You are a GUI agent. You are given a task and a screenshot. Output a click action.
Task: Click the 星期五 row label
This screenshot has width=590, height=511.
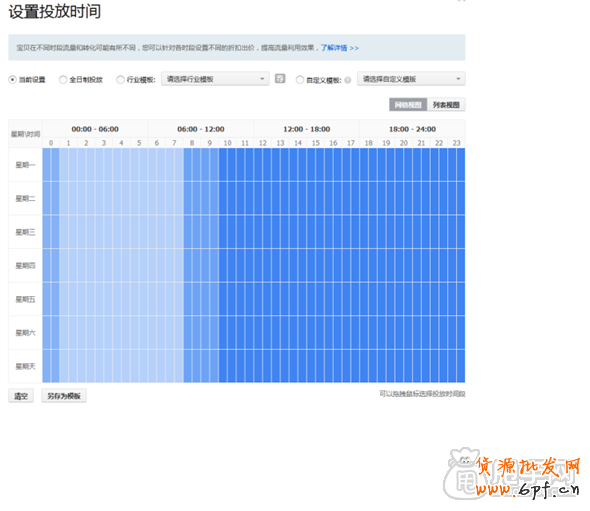[25, 299]
